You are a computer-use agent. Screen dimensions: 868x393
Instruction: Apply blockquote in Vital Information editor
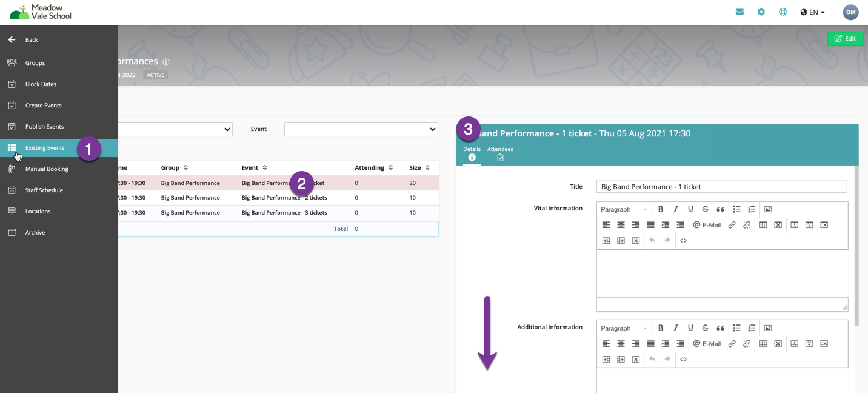720,209
